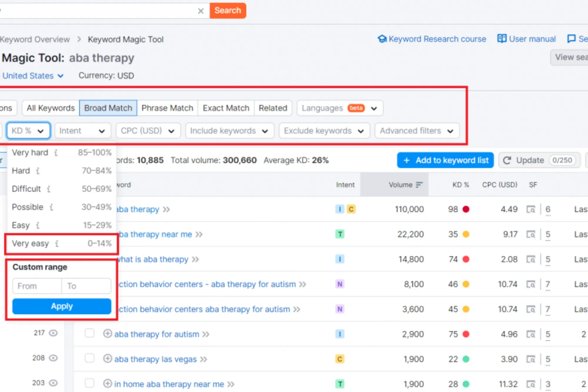
Task: Open the Intent filter dropdown
Action: tap(83, 131)
